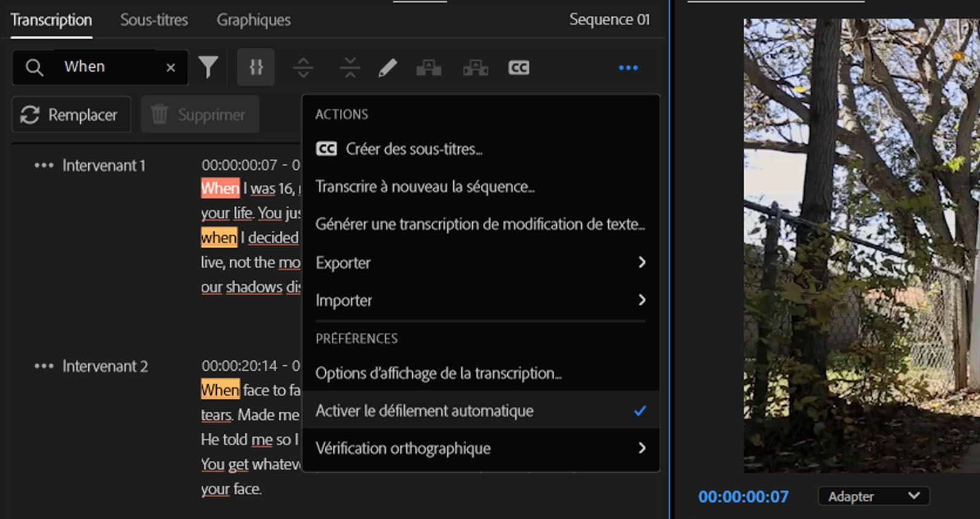This screenshot has height=519, width=980.
Task: Toggle Activer le défilement automatique
Action: [x=481, y=411]
